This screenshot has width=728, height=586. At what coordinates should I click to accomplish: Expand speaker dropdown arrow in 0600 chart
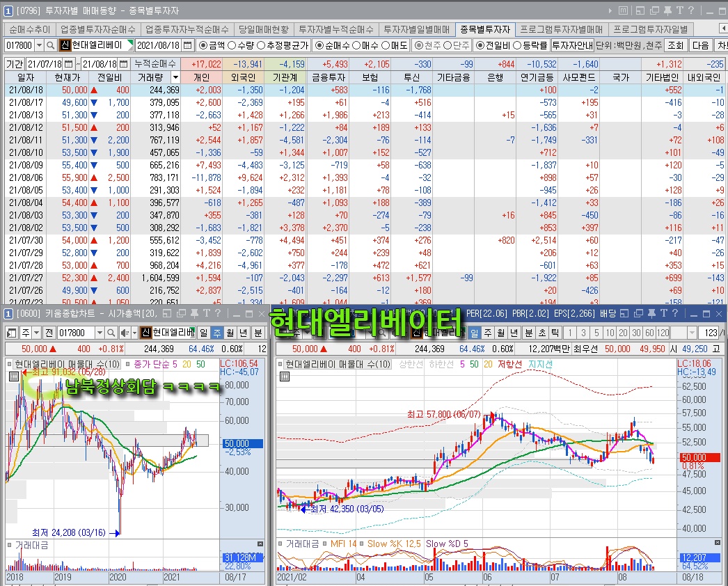(x=134, y=333)
